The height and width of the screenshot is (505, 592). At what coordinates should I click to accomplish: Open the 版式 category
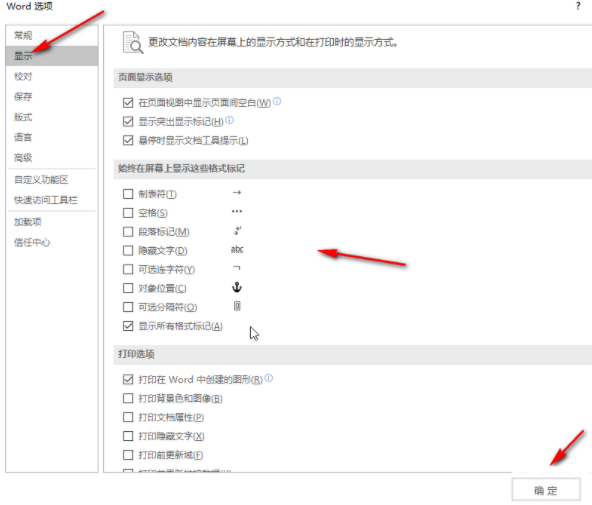coord(52,117)
